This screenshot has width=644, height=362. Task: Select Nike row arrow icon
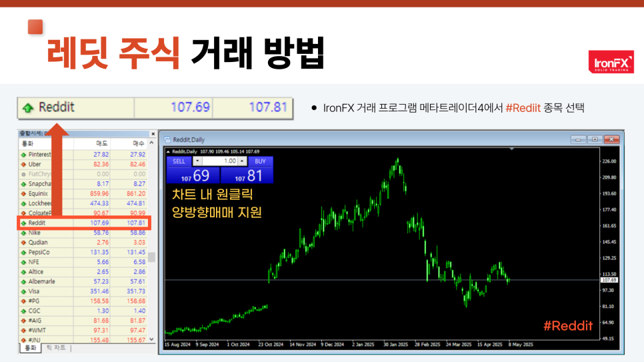point(23,233)
